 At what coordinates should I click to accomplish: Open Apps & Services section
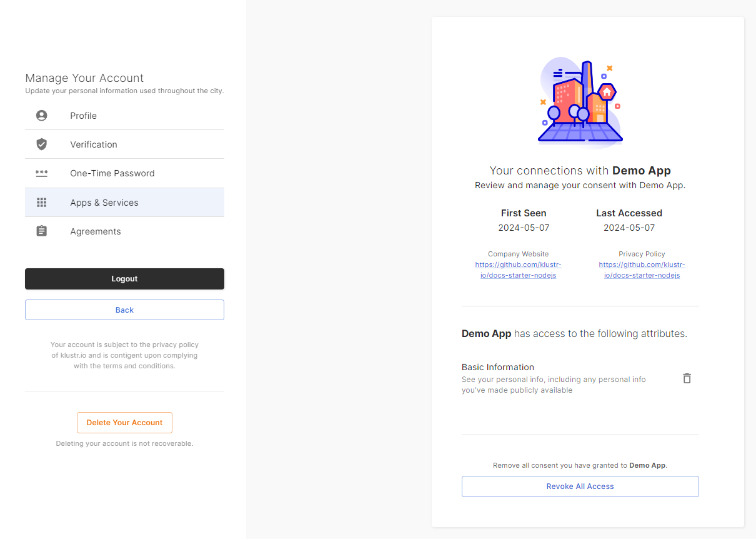(104, 203)
